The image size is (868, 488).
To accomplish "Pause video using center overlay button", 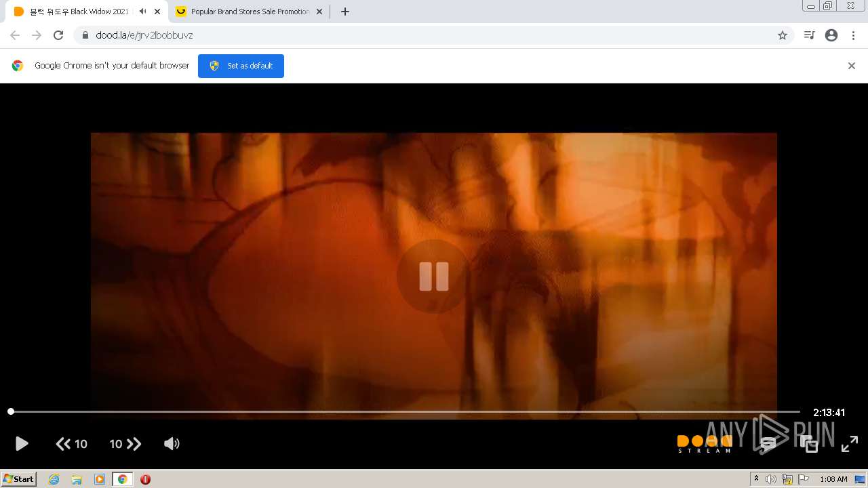I will click(434, 277).
